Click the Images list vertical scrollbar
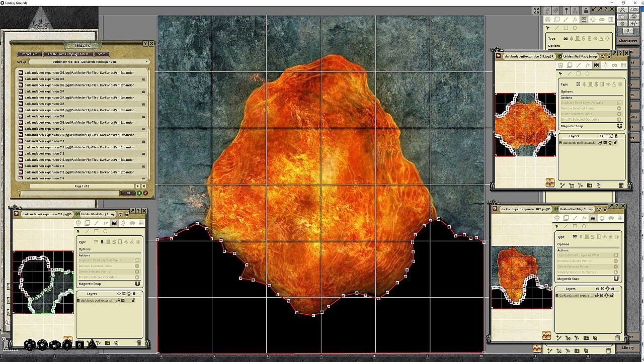644x362 pixels. click(148, 124)
